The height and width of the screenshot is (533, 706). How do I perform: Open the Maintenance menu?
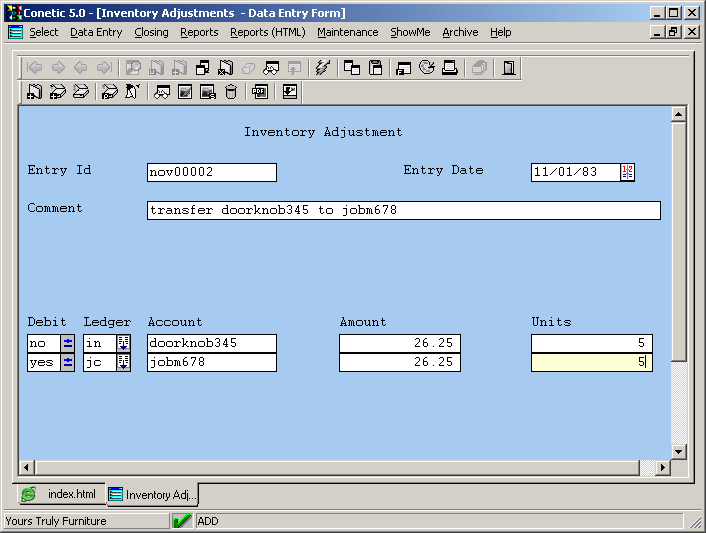pyautogui.click(x=347, y=32)
